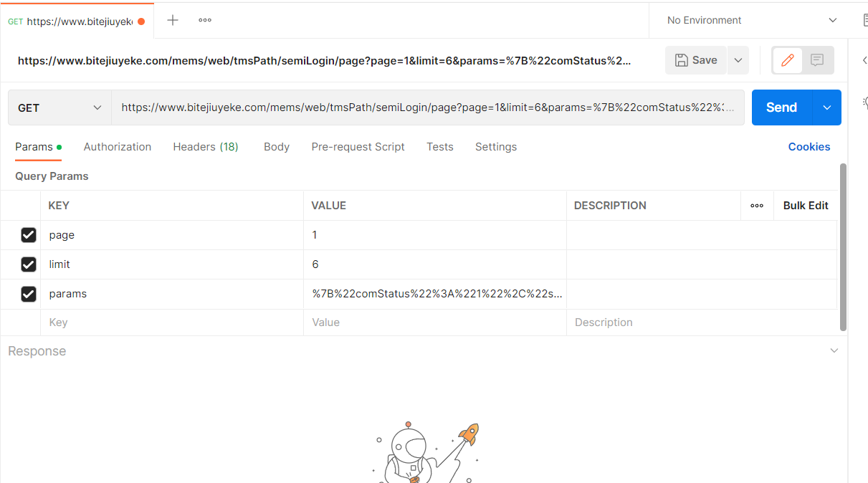Screen dimensions: 868x483
Task: Expand the Response panel chevron
Action: (x=834, y=351)
